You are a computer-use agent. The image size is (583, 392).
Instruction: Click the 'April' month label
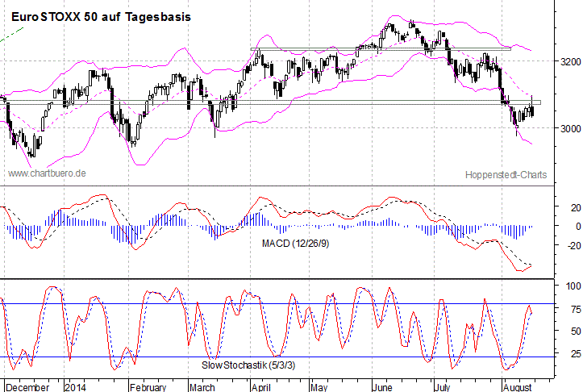(261, 387)
